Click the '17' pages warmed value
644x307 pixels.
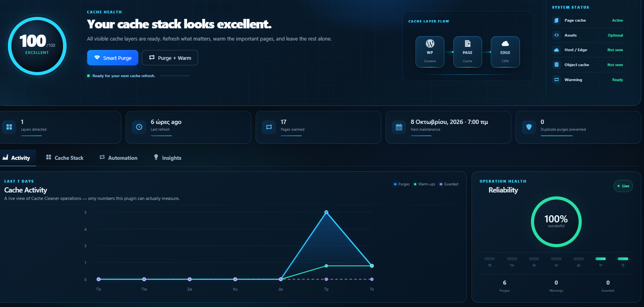tap(284, 122)
